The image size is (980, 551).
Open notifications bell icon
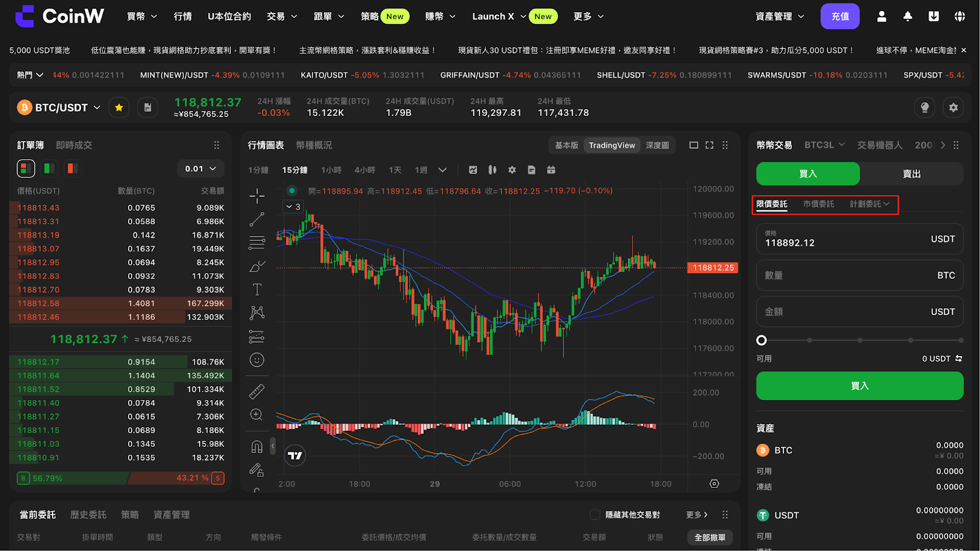[x=908, y=17]
